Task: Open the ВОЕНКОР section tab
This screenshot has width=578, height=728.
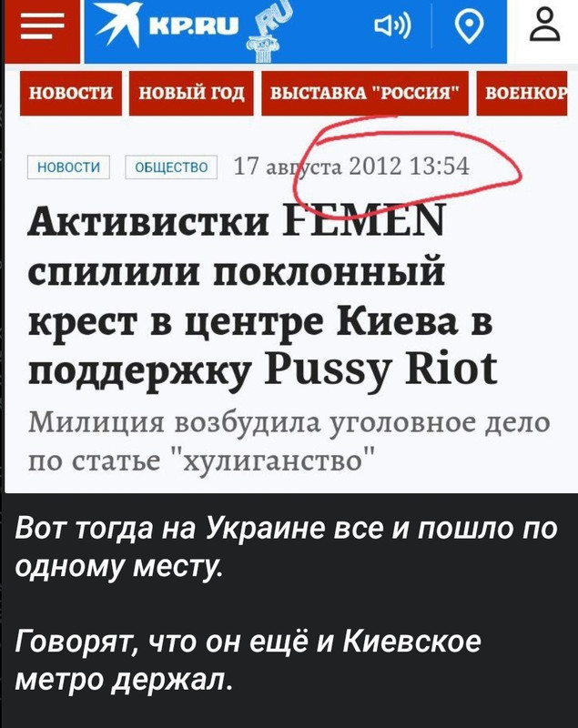Action: (x=522, y=94)
